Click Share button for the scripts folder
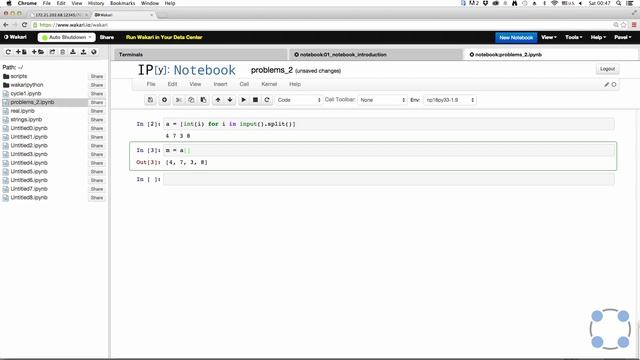The width and height of the screenshot is (640, 360). point(97,76)
